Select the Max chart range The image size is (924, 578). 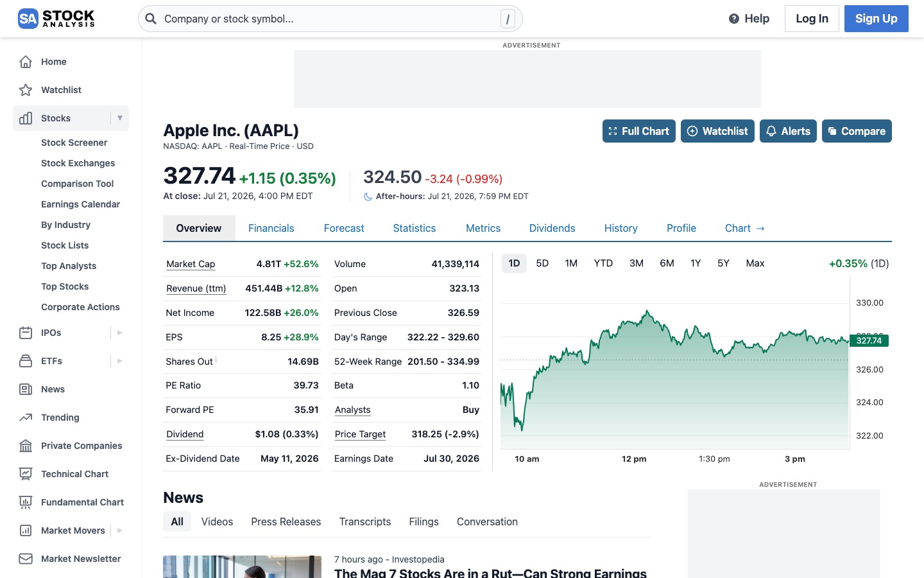tap(755, 263)
